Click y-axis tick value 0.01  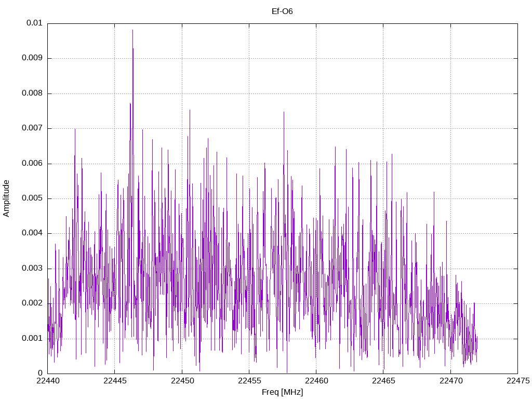click(x=35, y=23)
